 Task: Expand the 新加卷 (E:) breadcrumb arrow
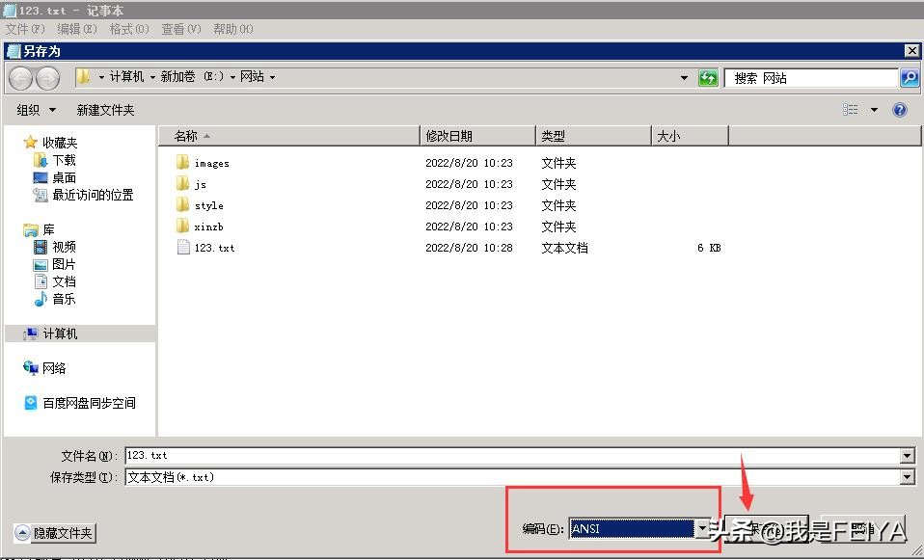tap(232, 77)
